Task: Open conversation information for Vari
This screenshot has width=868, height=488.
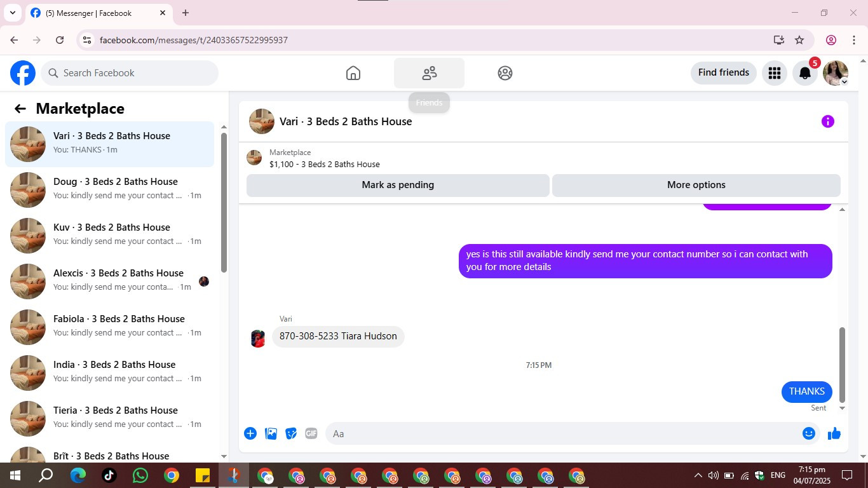Action: 827,121
